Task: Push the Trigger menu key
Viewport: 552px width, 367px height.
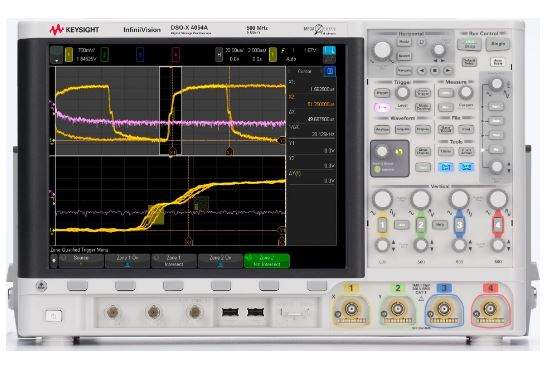Action: [382, 93]
